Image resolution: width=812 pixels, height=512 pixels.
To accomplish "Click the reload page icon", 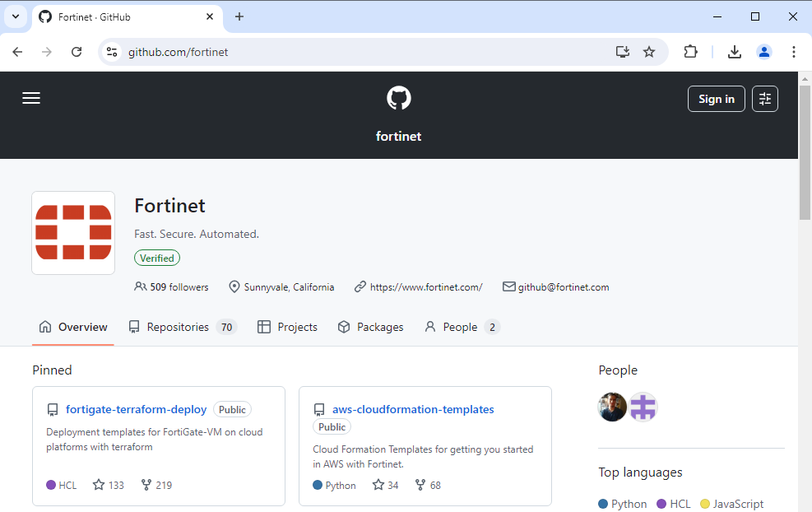I will point(77,51).
